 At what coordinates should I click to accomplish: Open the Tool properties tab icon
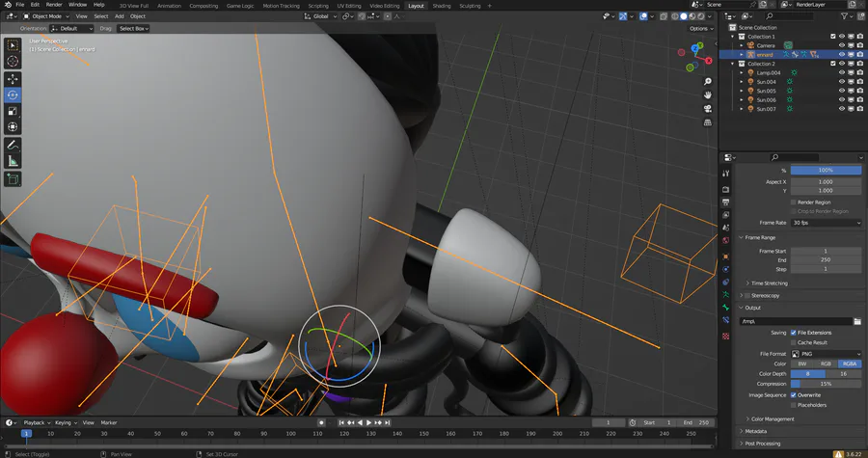(x=725, y=174)
